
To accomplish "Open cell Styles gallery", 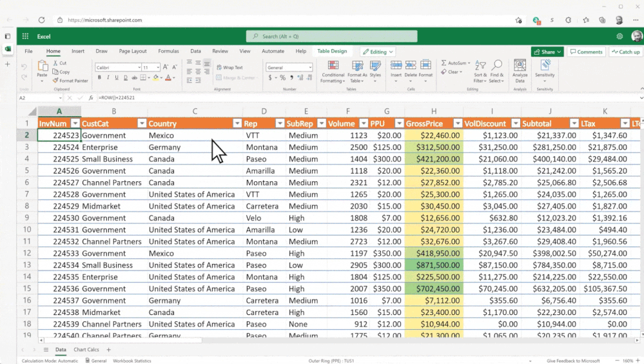I will coord(375,72).
